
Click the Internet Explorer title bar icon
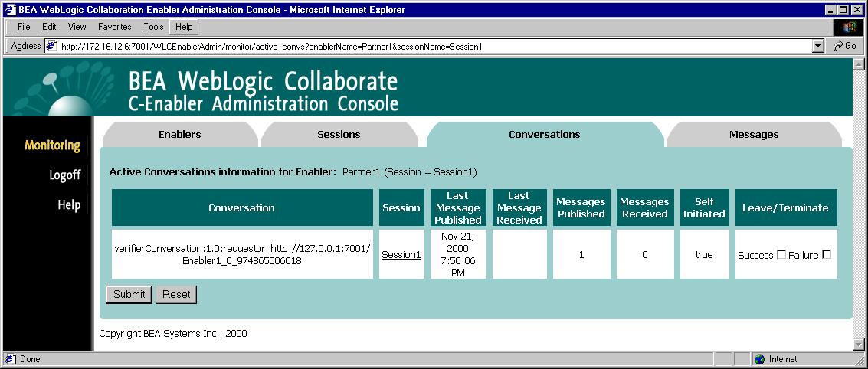[x=10, y=9]
